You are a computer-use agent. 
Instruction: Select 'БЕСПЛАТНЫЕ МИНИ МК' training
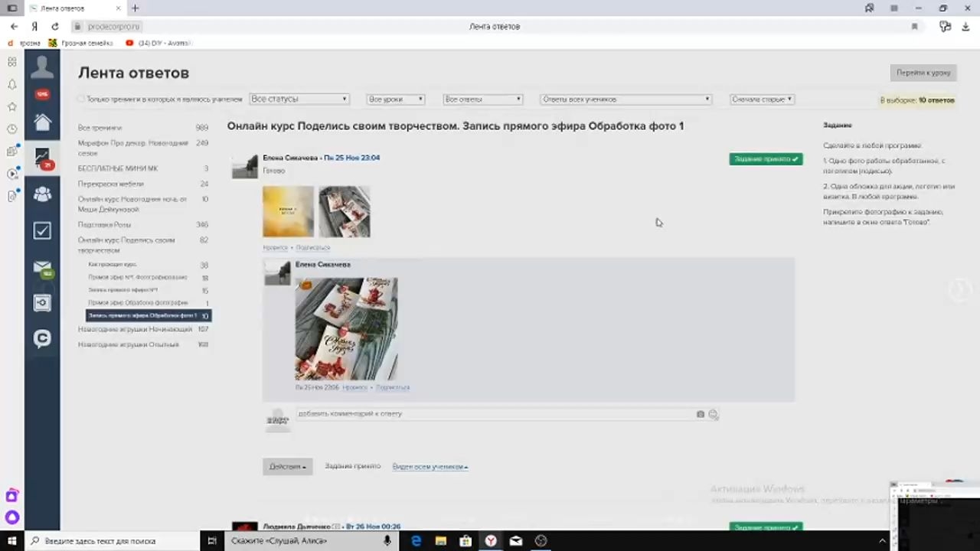(x=118, y=168)
